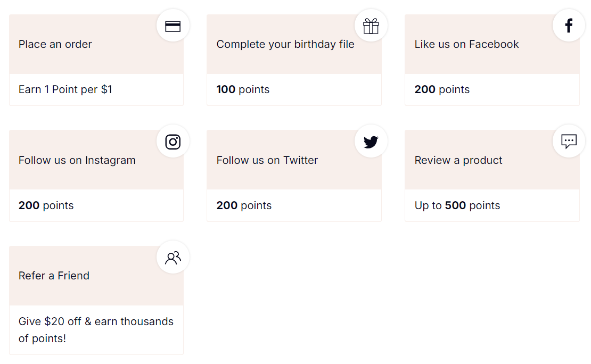
Task: Click 200 points under Facebook card
Action: (x=442, y=89)
